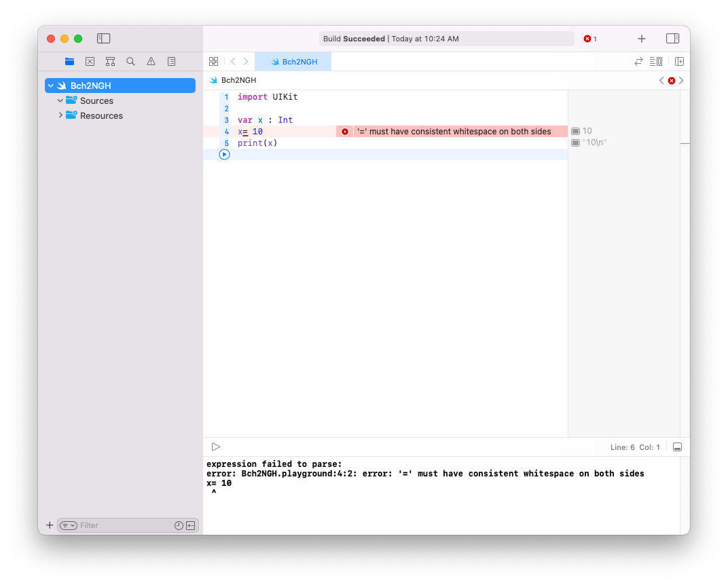Toggle the inspector sidebar button
The width and height of the screenshot is (728, 585).
(673, 39)
